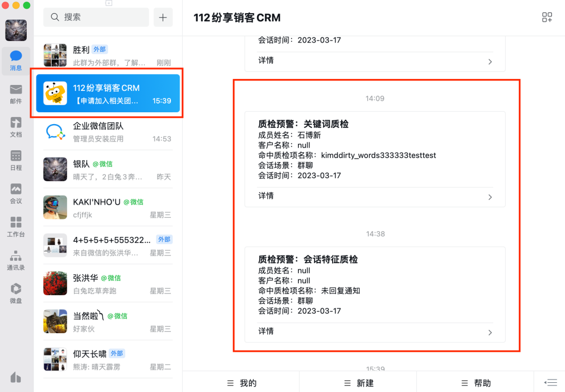Click the 质检预警：关键词质检 title
Image resolution: width=565 pixels, height=392 pixels.
point(303,124)
